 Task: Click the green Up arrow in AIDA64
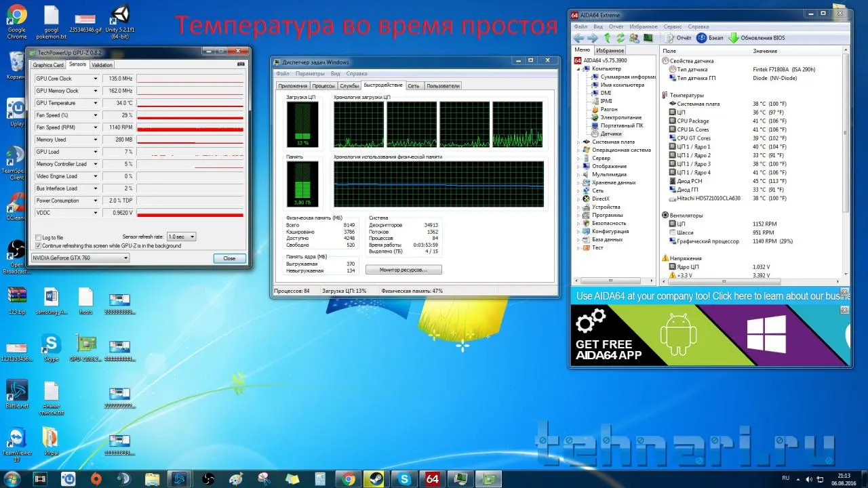pos(608,38)
